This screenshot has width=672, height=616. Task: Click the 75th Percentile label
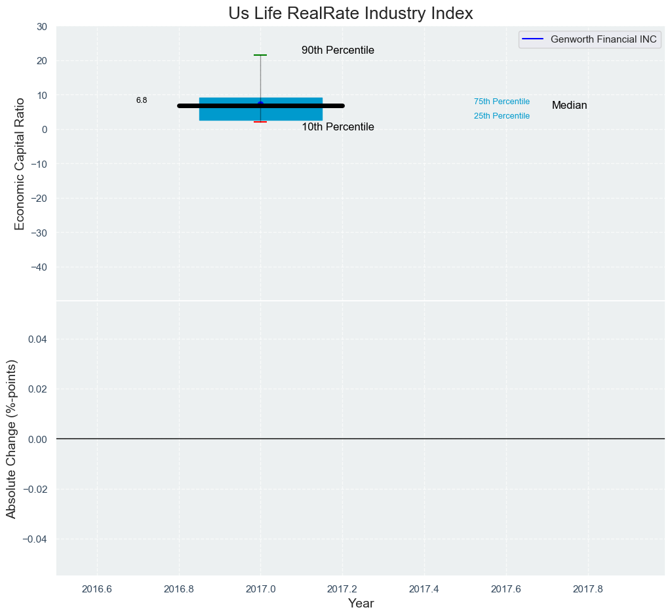(x=502, y=102)
